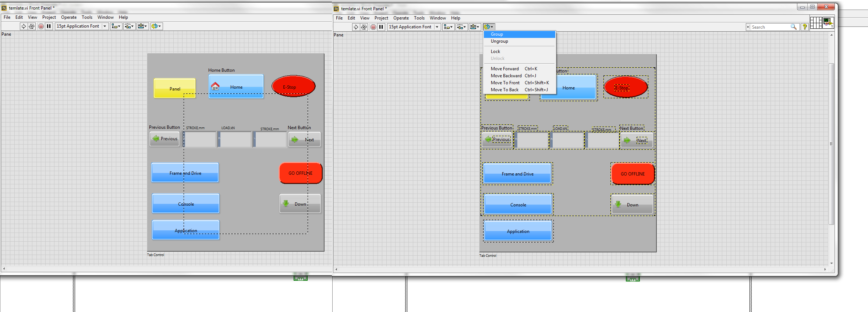Select Move Backward menu entry

519,76
